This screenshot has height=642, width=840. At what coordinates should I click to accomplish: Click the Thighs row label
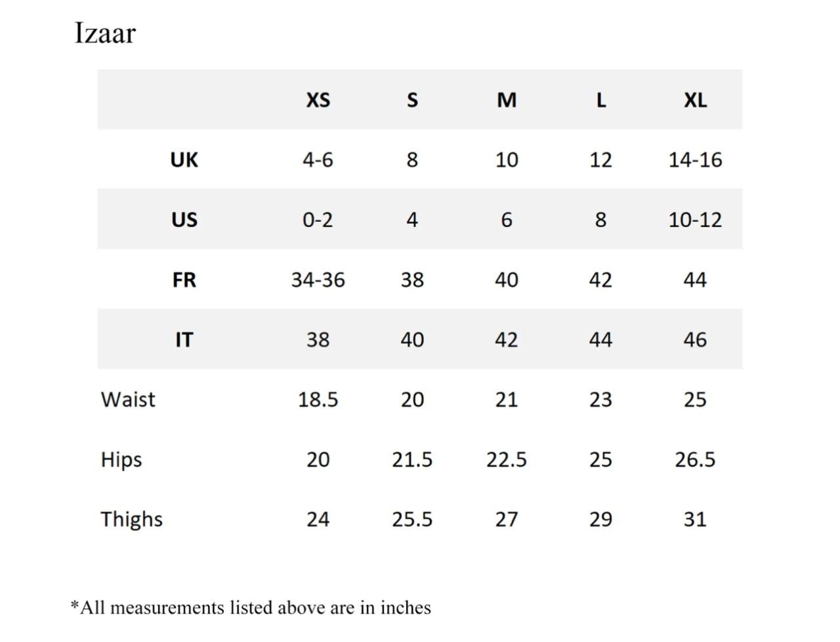131,519
